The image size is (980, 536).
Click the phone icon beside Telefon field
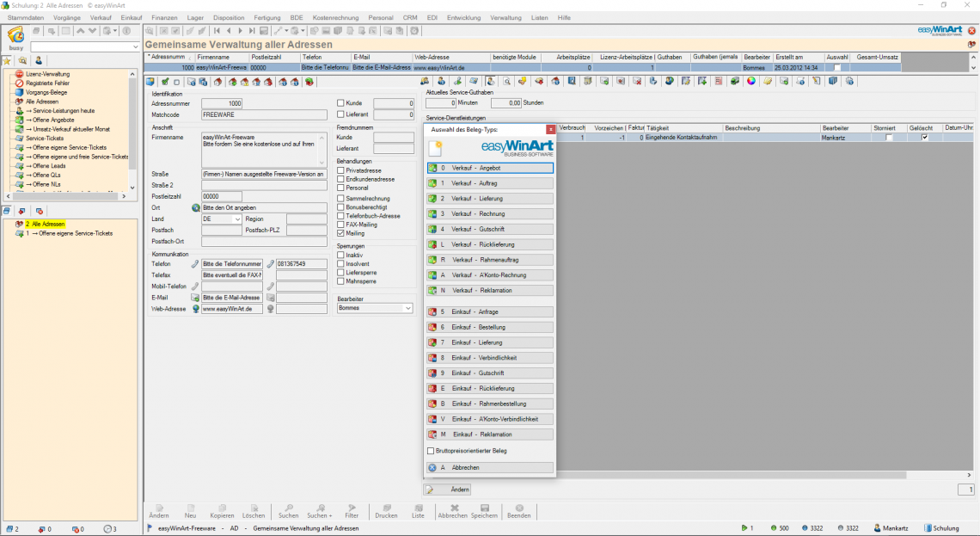195,264
